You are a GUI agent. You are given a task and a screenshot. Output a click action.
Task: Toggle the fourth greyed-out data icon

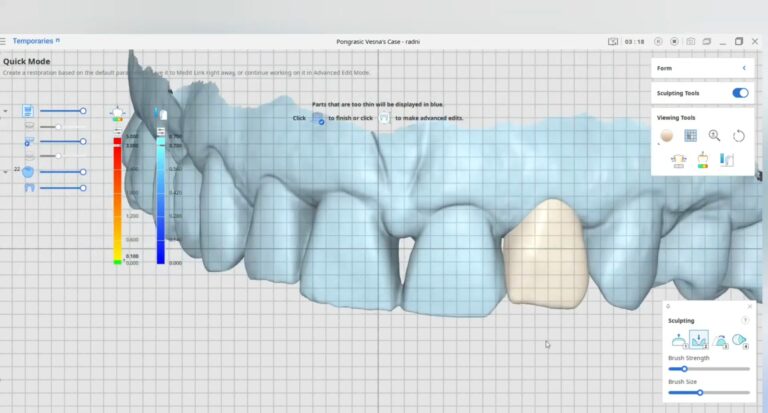click(x=29, y=156)
